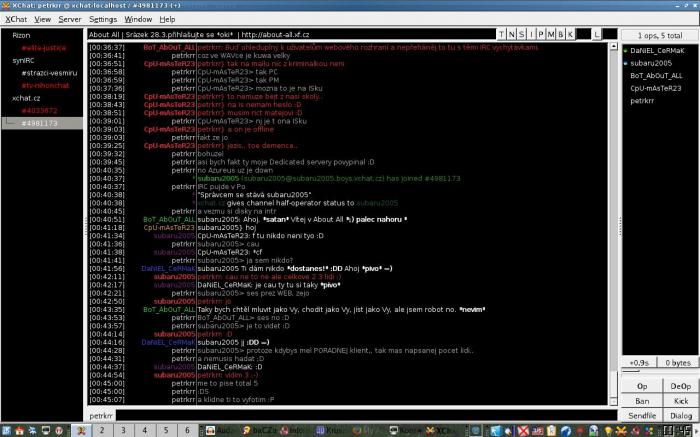Screen dimensions: 700x437
Task: Toggle the K keyword mode button
Action: coord(570,34)
